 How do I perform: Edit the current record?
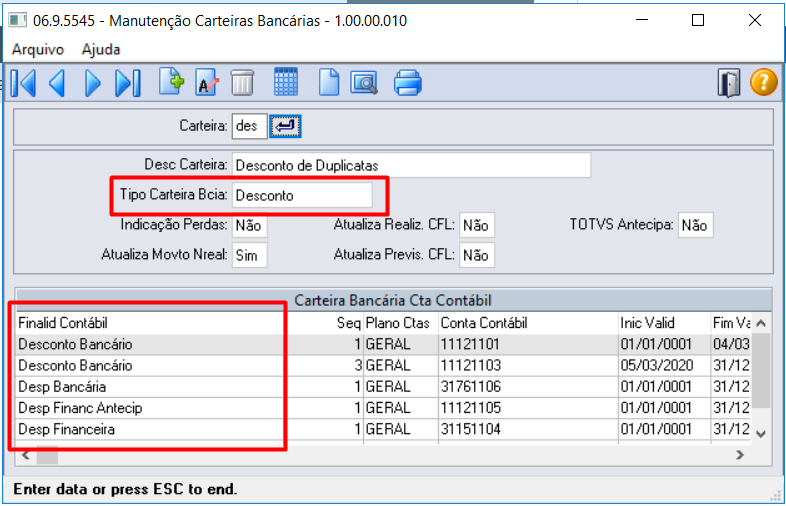[x=207, y=83]
